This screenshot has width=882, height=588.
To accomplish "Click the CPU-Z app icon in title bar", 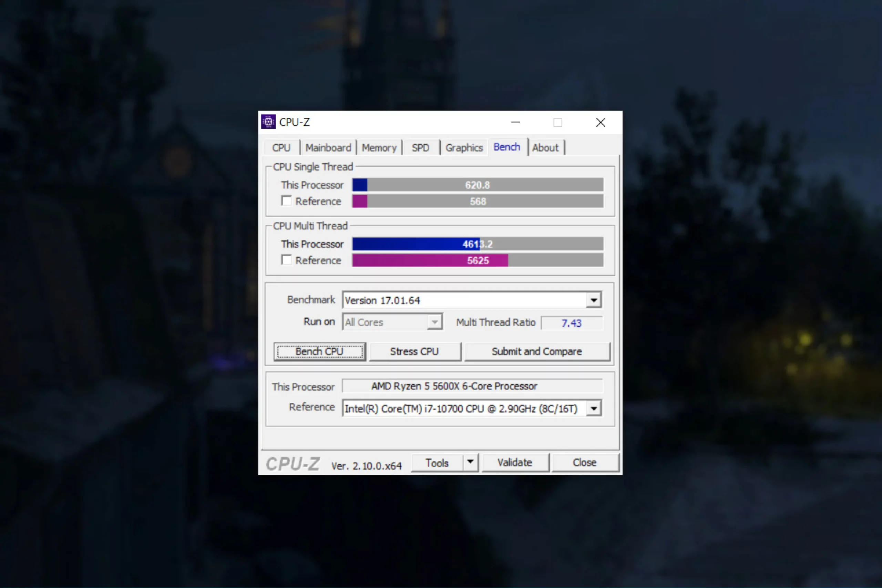I will point(268,122).
